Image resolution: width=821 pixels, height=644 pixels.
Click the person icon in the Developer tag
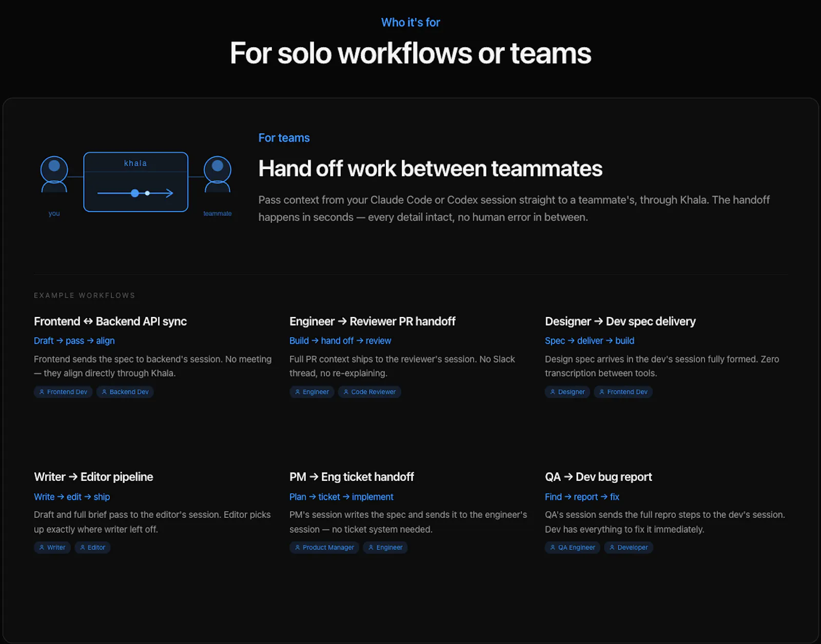[612, 548]
